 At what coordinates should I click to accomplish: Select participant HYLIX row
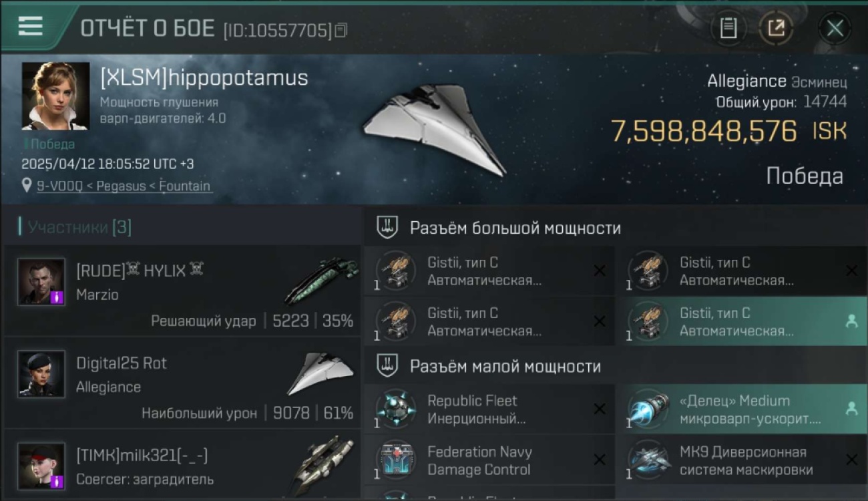pyautogui.click(x=182, y=291)
